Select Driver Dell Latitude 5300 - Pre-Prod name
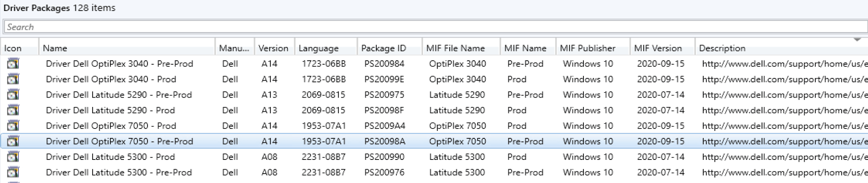Viewport: 868px width, 183px height. click(x=119, y=172)
